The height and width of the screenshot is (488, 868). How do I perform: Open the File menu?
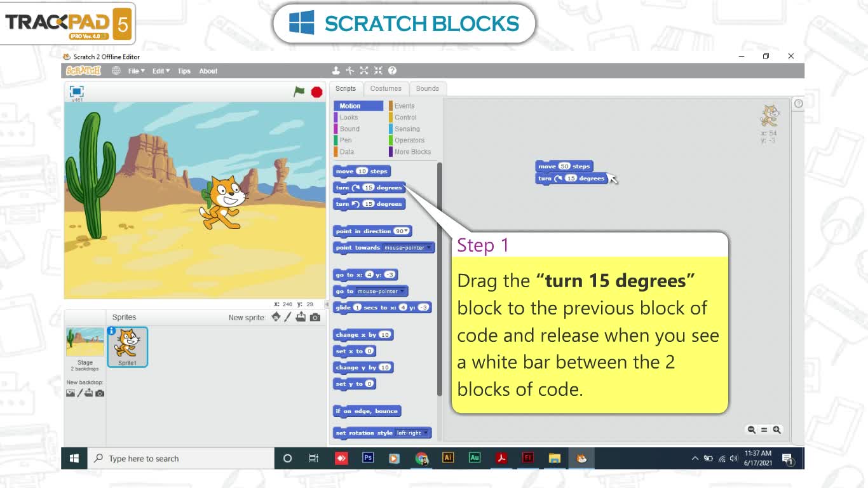tap(136, 71)
